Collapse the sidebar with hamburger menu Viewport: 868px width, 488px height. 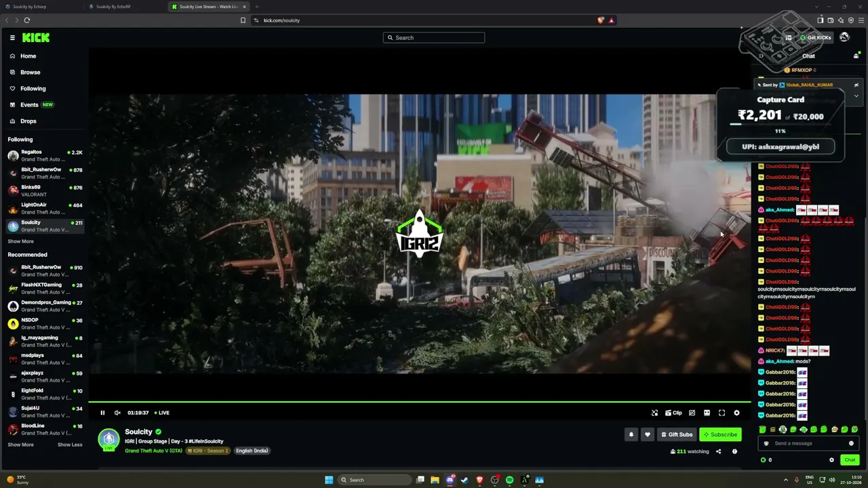[12, 38]
